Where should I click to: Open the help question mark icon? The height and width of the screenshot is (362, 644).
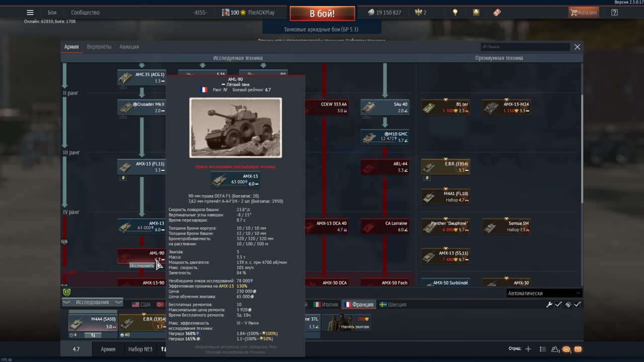pos(614,13)
